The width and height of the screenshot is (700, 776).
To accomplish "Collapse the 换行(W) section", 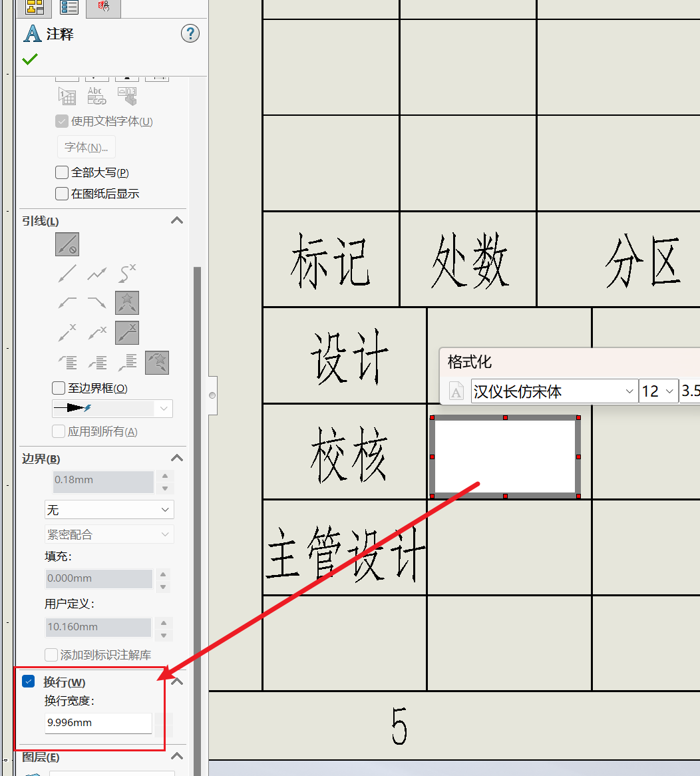I will click(177, 682).
